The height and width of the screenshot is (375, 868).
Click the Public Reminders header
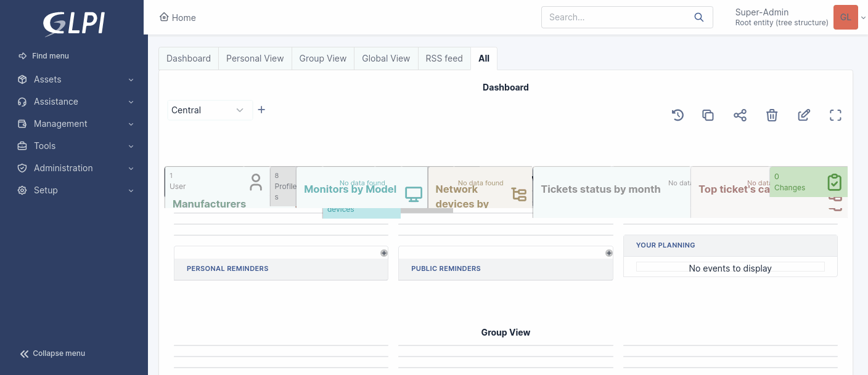(x=446, y=268)
